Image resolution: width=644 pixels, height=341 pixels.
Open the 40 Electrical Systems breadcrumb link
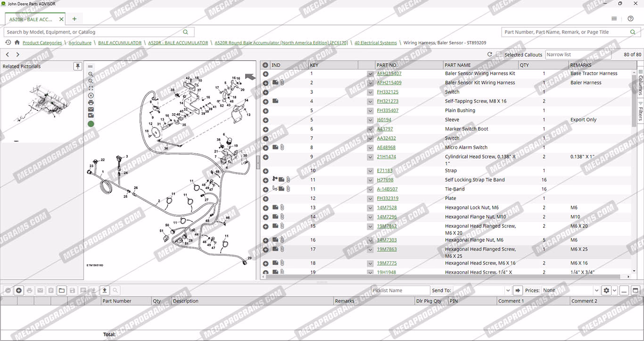pos(375,43)
